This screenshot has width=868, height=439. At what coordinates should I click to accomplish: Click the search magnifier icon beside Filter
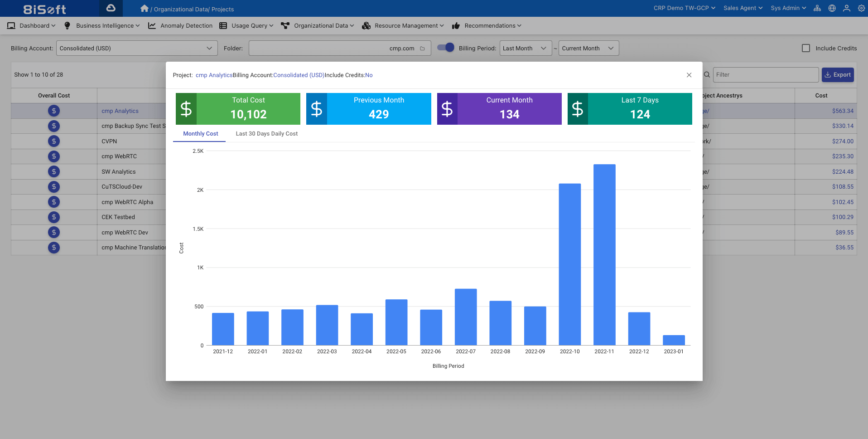pyautogui.click(x=707, y=75)
